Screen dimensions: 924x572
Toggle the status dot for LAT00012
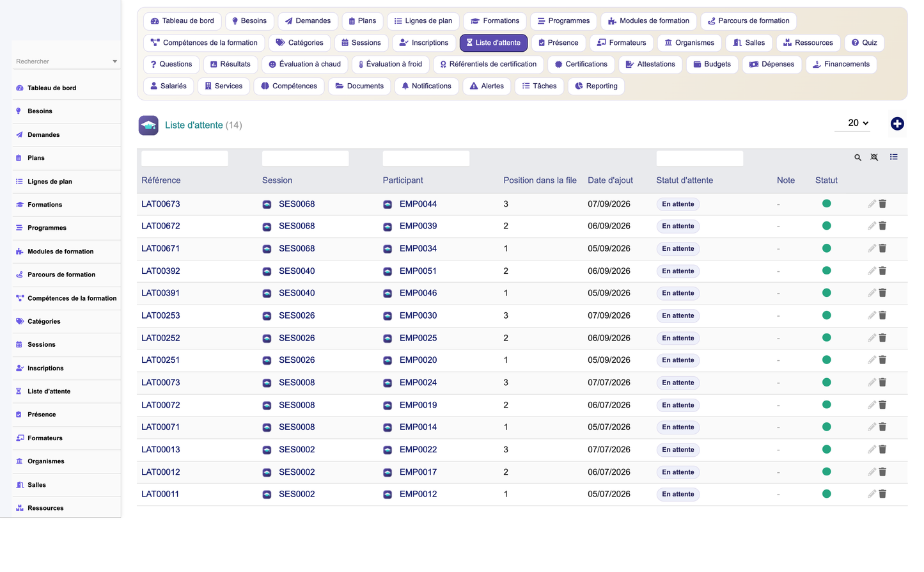(x=826, y=472)
